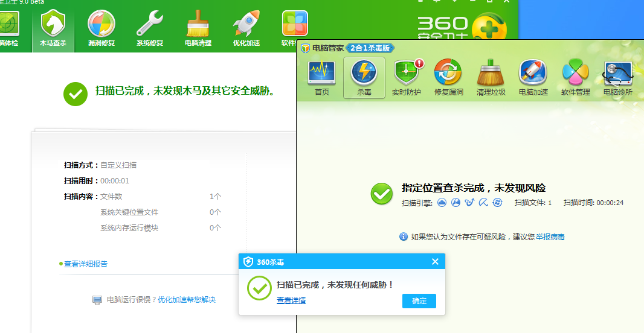644x333 pixels.
Task: Open 查看详细报告 link in 360 window
Action: (86, 264)
